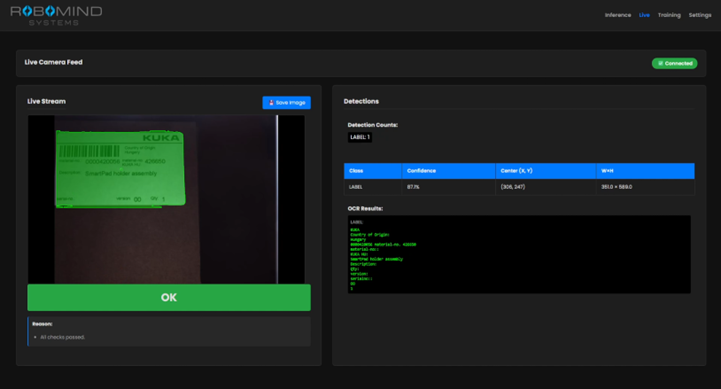Select the 351.0 × 589.0 size cell
This screenshot has height=389, width=721.
(x=645, y=187)
